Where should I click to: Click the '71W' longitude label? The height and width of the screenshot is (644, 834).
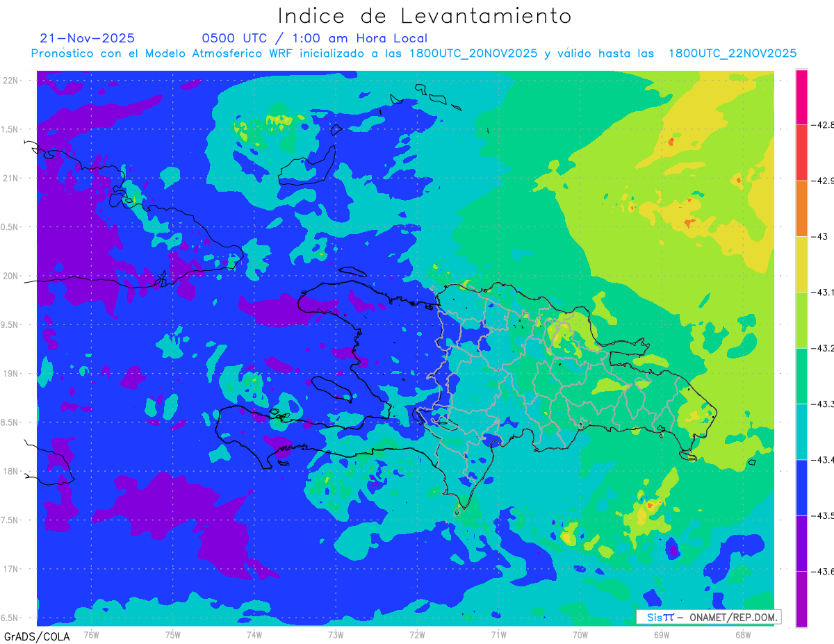tap(498, 634)
